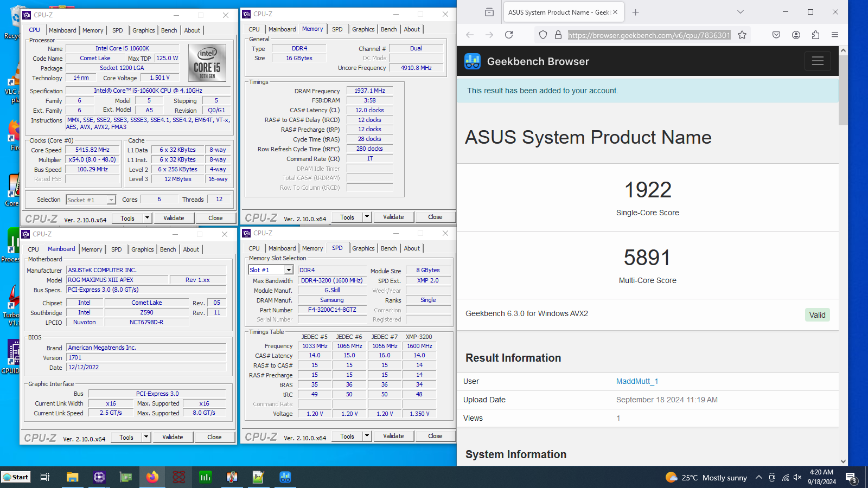Click the Core Temp thermometer taskbar icon
868x488 pixels.
tap(232, 477)
